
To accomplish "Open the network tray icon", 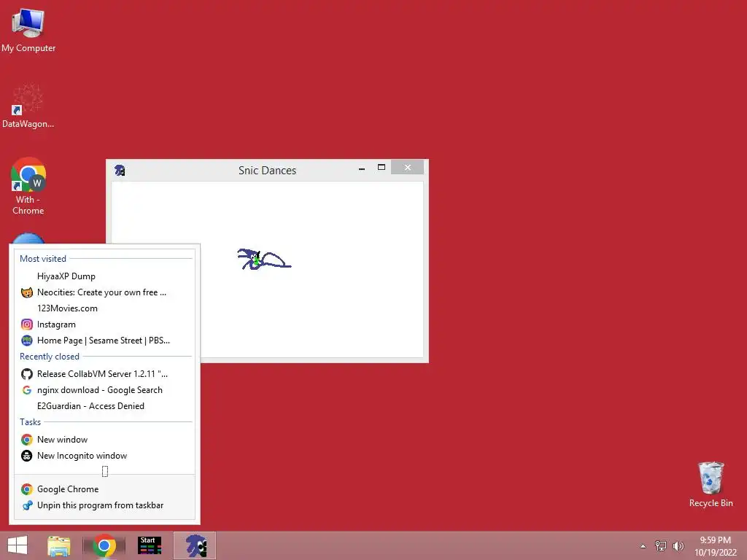I will point(661,545).
